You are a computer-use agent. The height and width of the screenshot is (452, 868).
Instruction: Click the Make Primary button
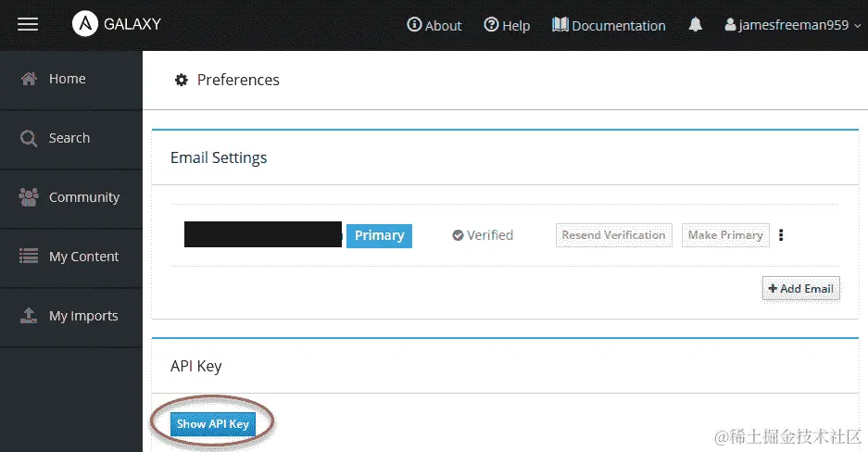725,235
